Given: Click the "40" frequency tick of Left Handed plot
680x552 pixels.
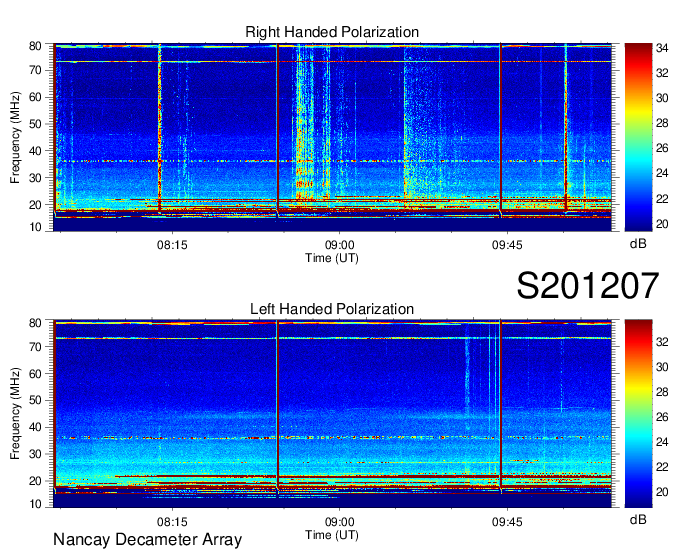Looking at the screenshot, I should coord(35,428).
